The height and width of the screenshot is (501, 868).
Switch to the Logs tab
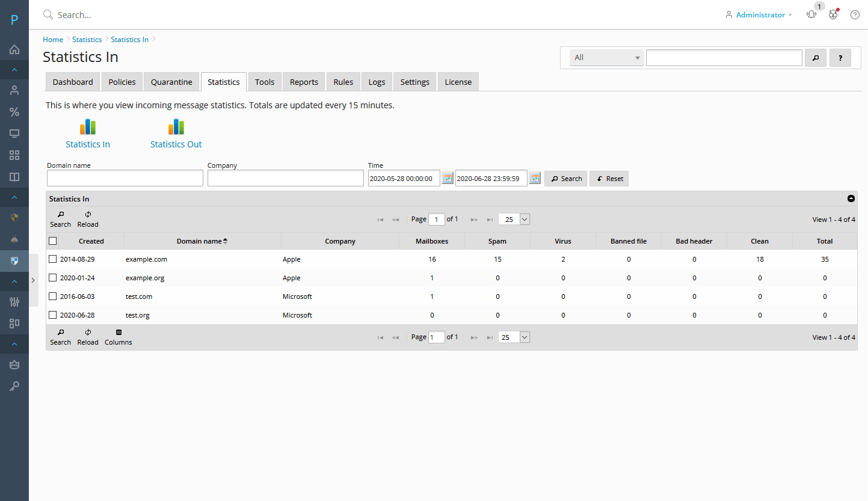(x=377, y=82)
